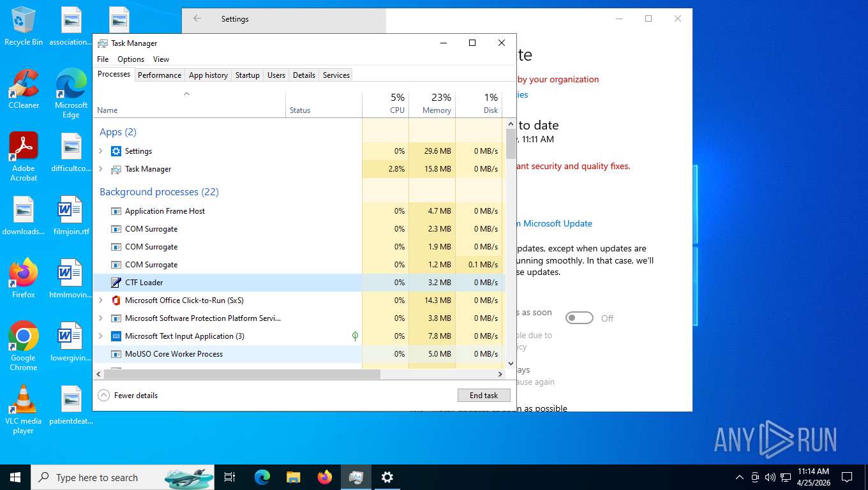The width and height of the screenshot is (868, 490).
Task: Expand Microsoft Text Input Application (3) row
Action: pyautogui.click(x=100, y=336)
